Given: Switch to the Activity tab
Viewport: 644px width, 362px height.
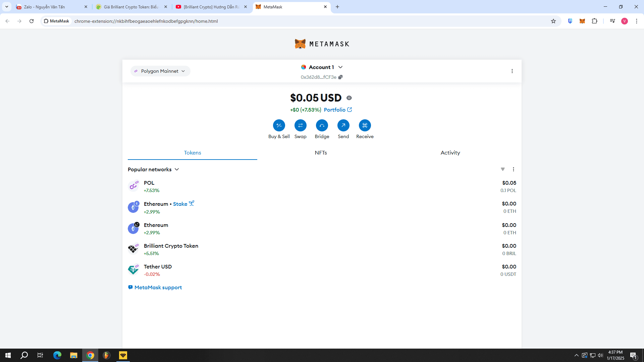Looking at the screenshot, I should [x=450, y=153].
